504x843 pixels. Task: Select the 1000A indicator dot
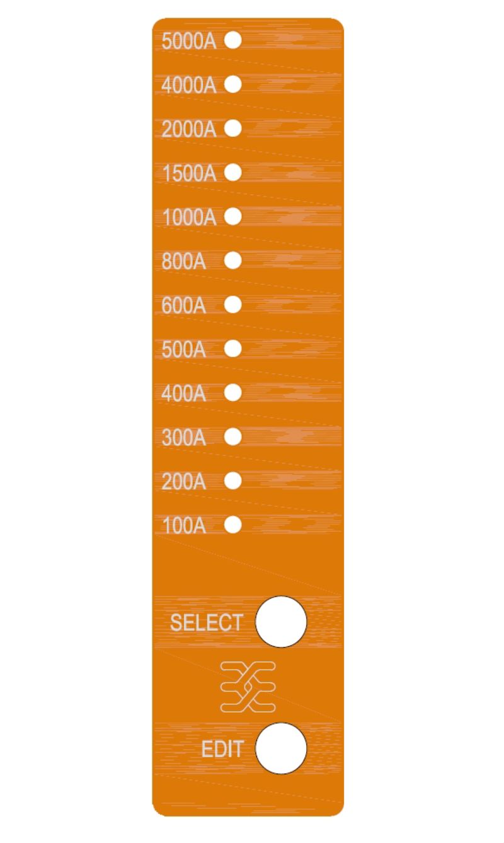(x=233, y=216)
